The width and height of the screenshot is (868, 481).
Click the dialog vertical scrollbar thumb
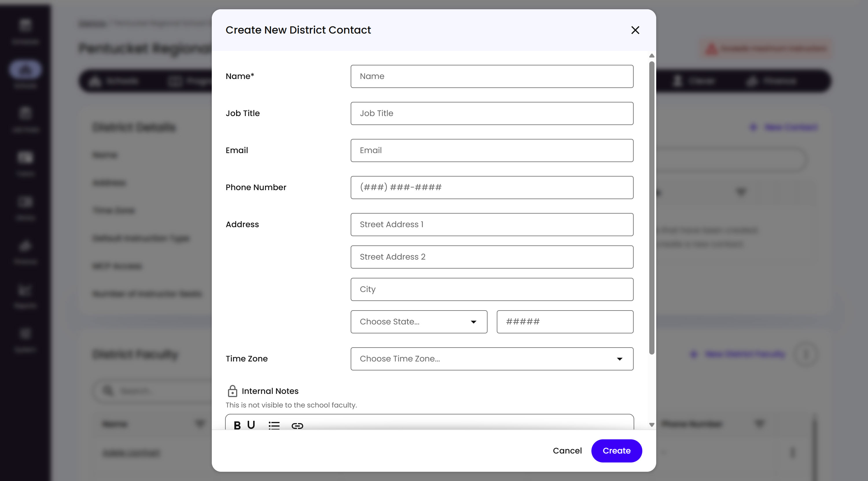[x=652, y=208]
